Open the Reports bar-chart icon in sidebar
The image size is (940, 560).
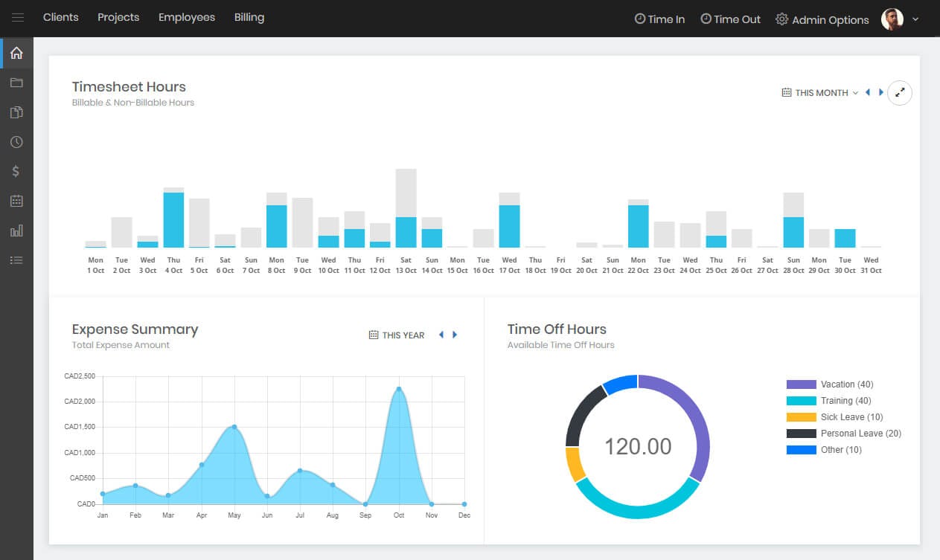[x=16, y=231]
